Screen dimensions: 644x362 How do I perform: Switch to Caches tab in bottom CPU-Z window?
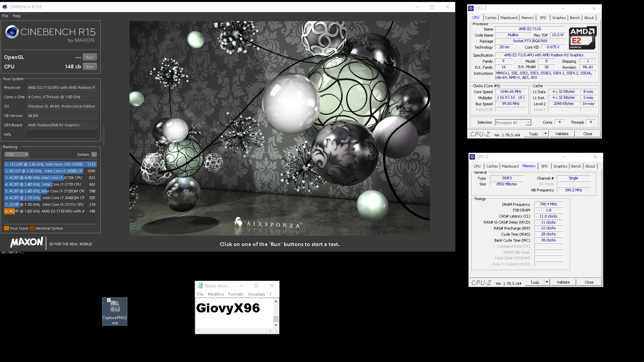[492, 166]
